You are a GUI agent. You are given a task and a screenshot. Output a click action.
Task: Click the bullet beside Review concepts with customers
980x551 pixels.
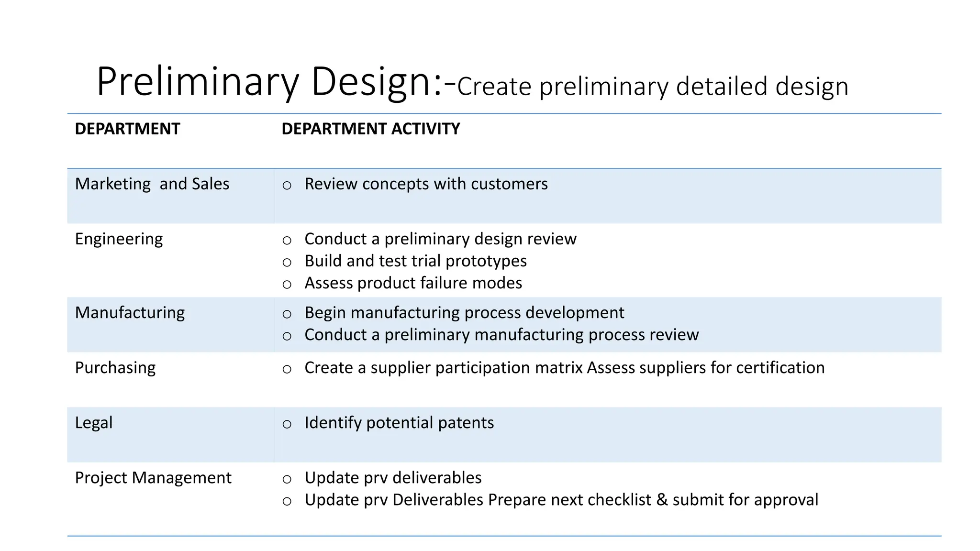287,186
